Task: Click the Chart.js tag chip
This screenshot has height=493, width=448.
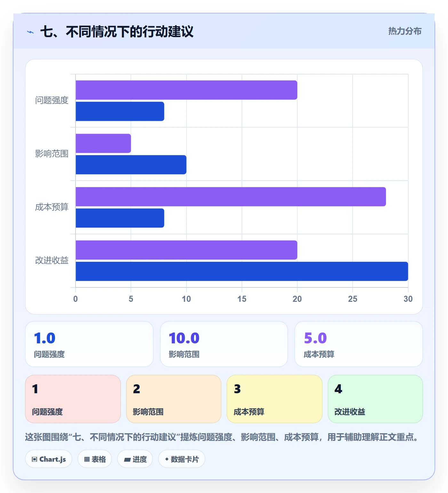Action: [x=49, y=459]
